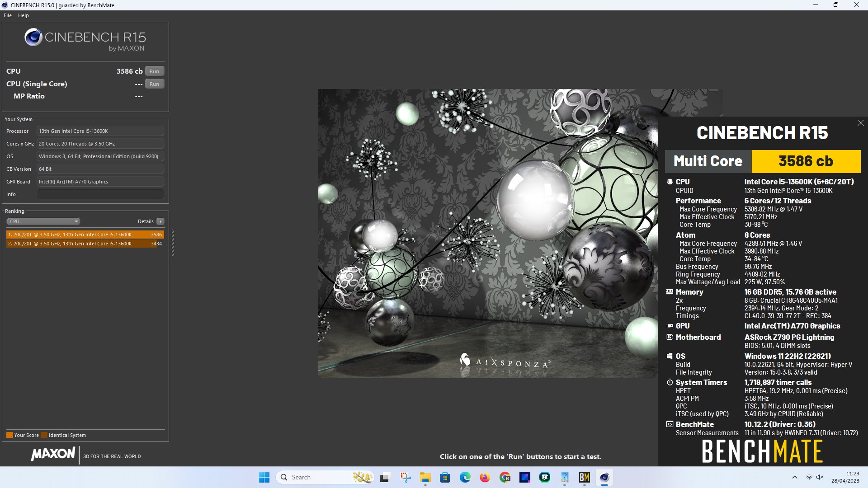Click the Cinebench R15 logo sphere icon

click(x=33, y=37)
